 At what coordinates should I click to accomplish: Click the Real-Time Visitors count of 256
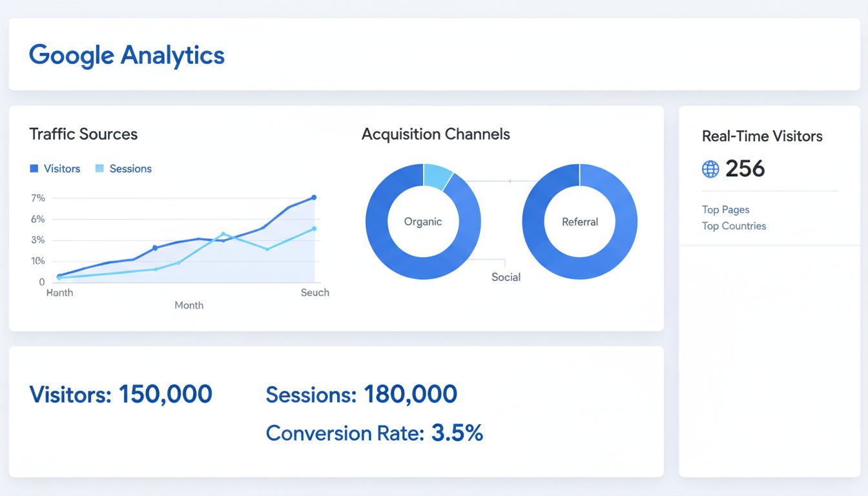tap(745, 169)
